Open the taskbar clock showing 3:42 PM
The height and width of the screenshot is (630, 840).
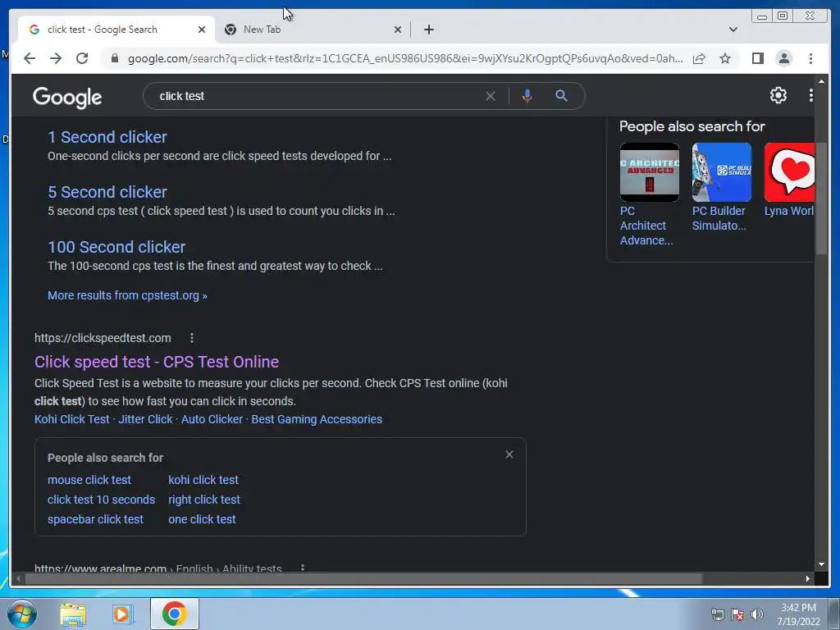pyautogui.click(x=799, y=614)
